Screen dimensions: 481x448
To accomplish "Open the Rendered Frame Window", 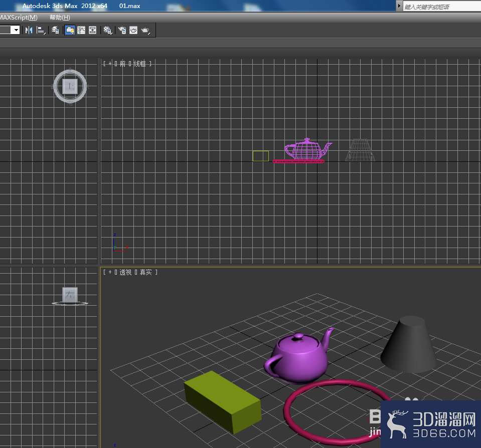I will 133,30.
